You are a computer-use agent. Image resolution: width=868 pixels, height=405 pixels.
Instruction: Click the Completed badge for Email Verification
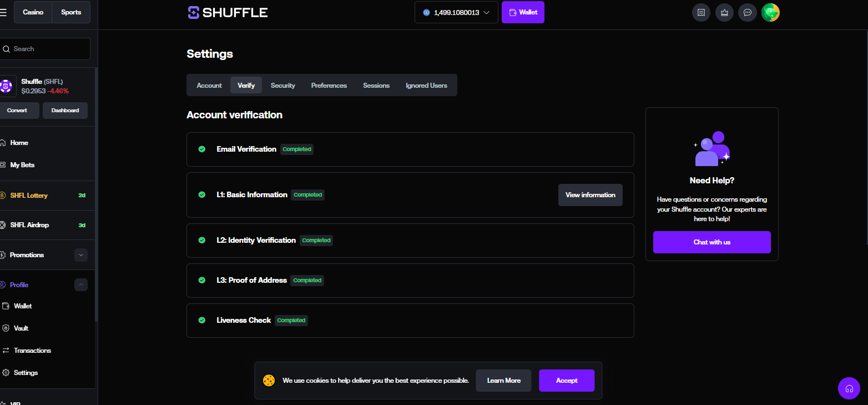pyautogui.click(x=297, y=149)
